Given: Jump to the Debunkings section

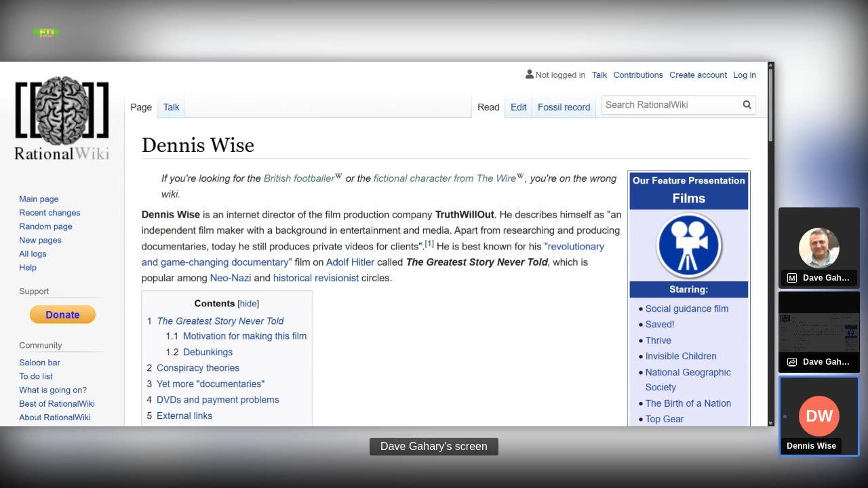Looking at the screenshot, I should pos(208,352).
